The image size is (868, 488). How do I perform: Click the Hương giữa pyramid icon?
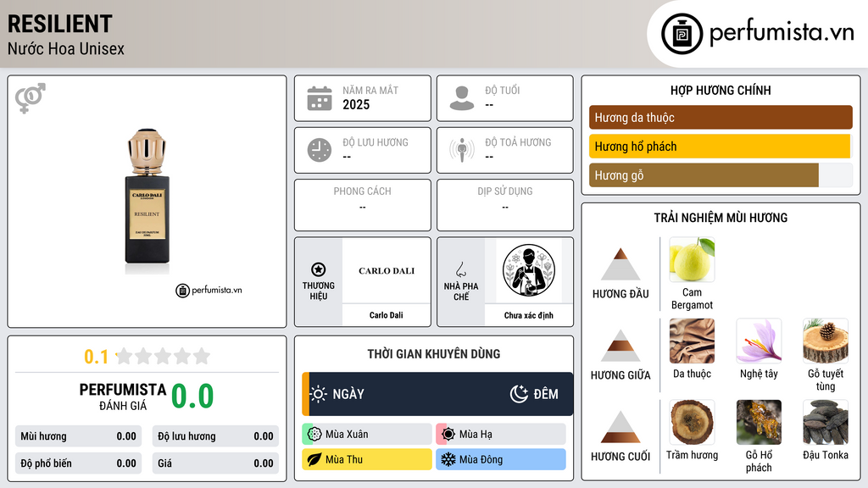[620, 346]
